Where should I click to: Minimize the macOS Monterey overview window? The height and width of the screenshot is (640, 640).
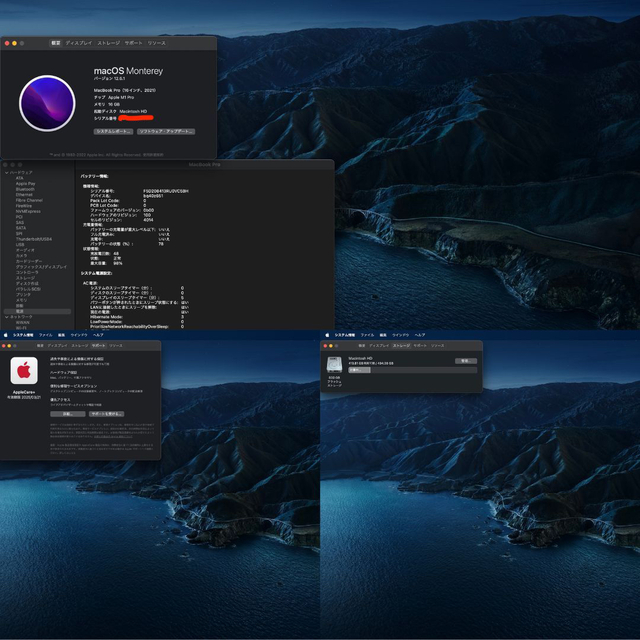[x=14, y=43]
